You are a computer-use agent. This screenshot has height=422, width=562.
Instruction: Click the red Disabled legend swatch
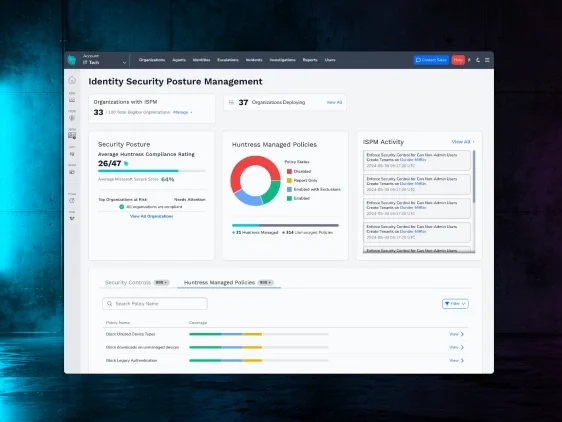289,171
